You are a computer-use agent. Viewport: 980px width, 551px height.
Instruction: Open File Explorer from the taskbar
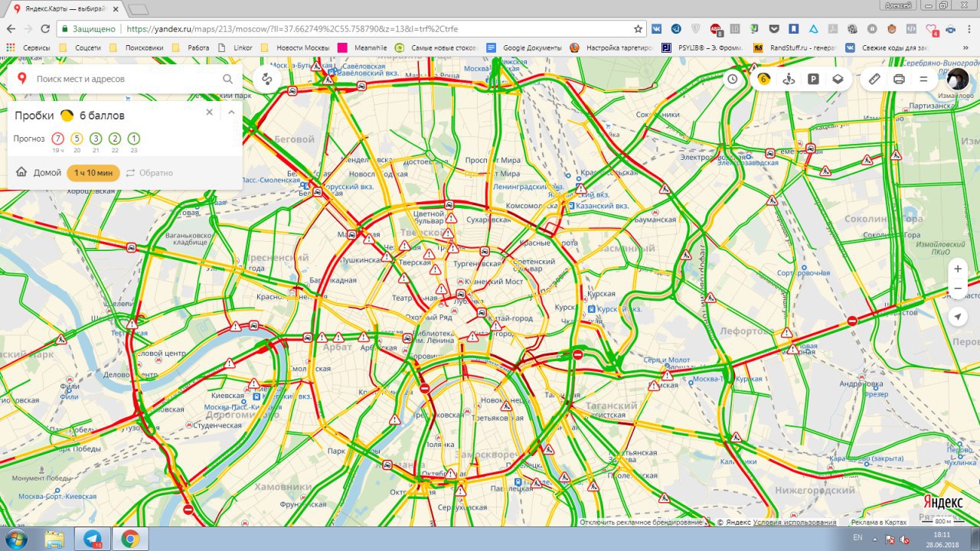[54, 539]
